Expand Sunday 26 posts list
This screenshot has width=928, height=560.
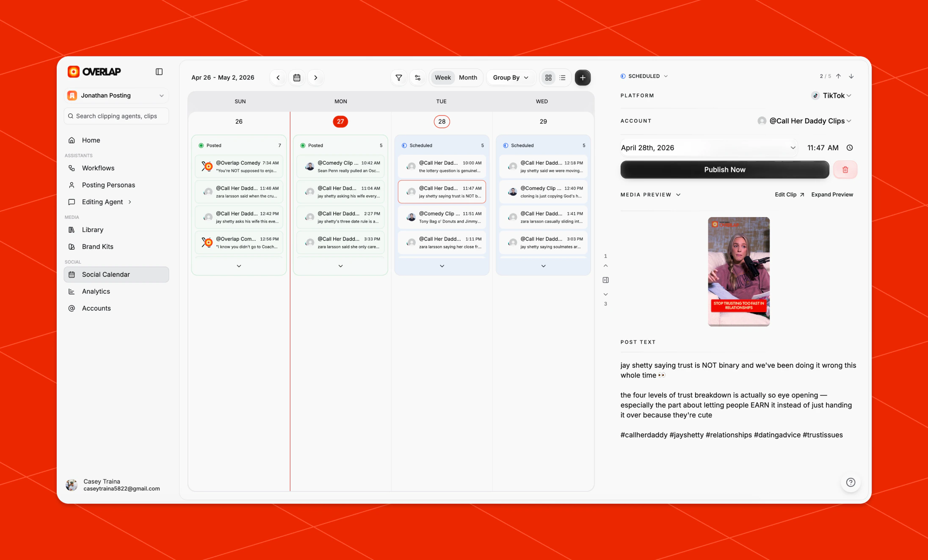239,266
